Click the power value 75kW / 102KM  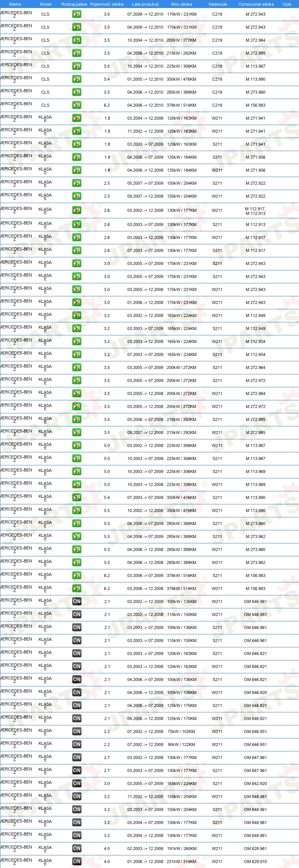(181, 731)
